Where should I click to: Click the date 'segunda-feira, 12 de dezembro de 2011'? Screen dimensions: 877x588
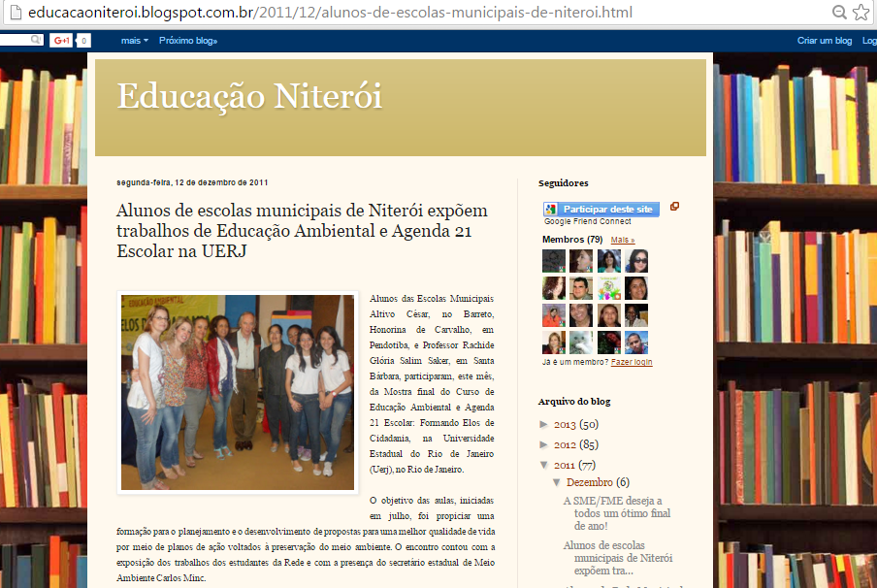tap(192, 182)
